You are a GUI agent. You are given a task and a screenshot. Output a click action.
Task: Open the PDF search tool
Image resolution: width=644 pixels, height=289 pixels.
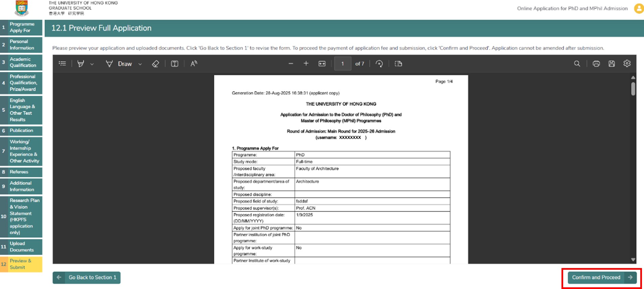tap(577, 64)
